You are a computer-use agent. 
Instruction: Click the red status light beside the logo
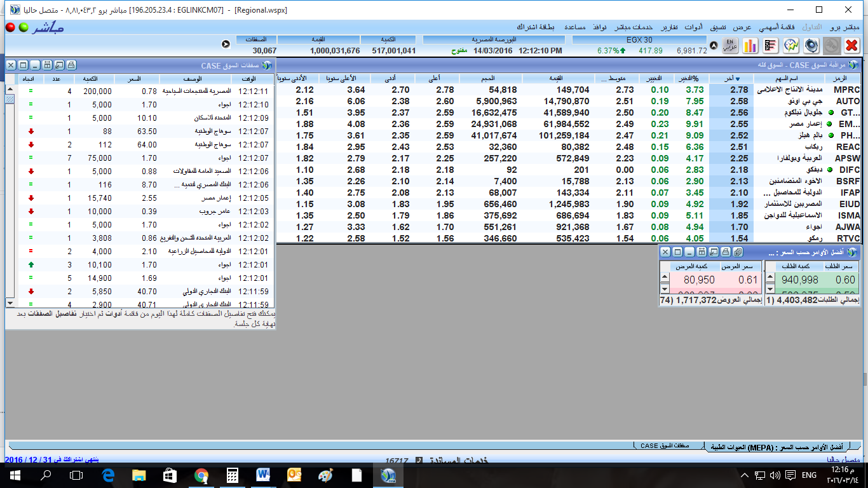(10, 27)
